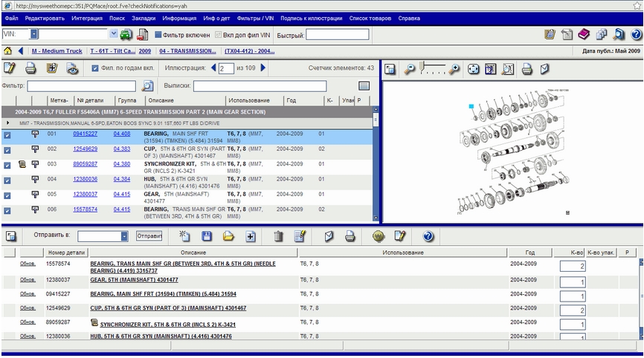
Task: Open the 'Отправить в:' dropdown
Action: coord(124,236)
